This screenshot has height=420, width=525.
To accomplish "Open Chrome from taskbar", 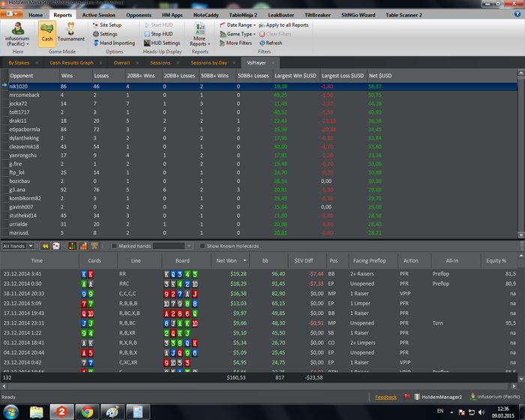I will 87,412.
